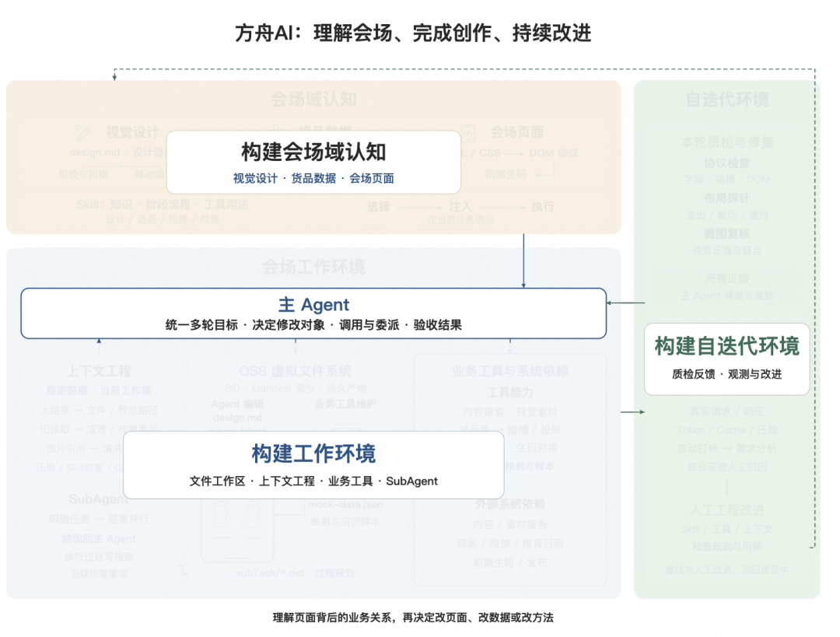Click the faded 前端生码 / 发布 text
The image size is (840, 637).
510,562
